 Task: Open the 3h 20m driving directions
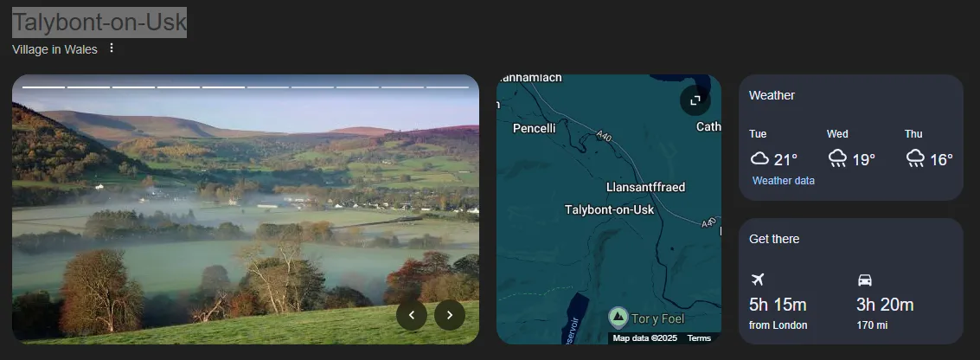pyautogui.click(x=885, y=305)
